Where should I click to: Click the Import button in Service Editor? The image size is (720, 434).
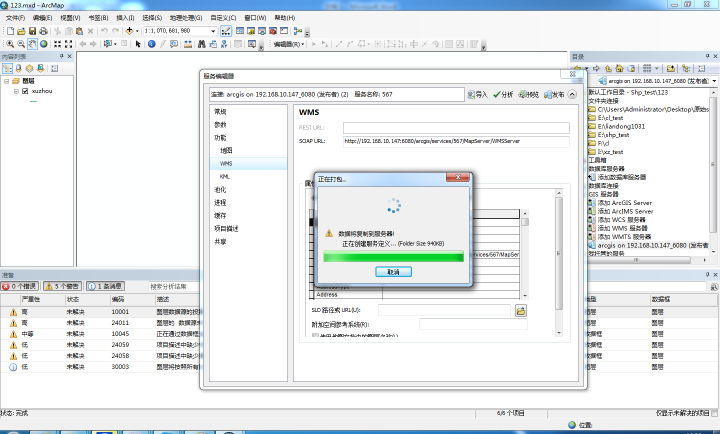pyautogui.click(x=478, y=94)
